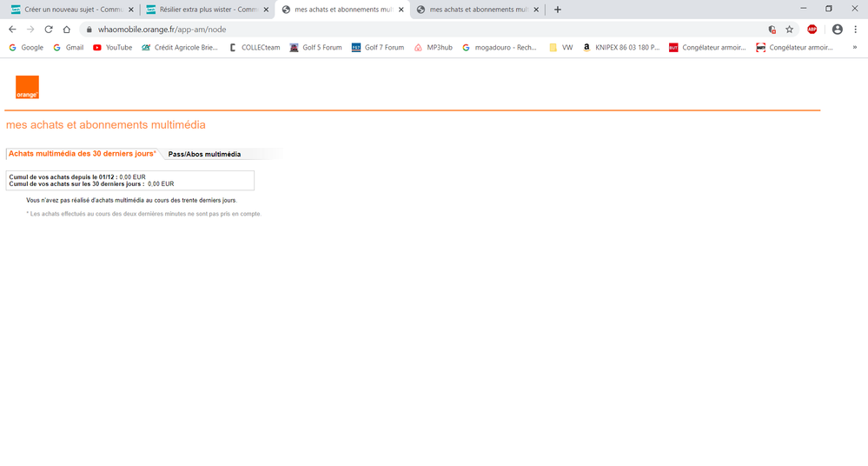
Task: Close the active mes achats tab
Action: [401, 10]
